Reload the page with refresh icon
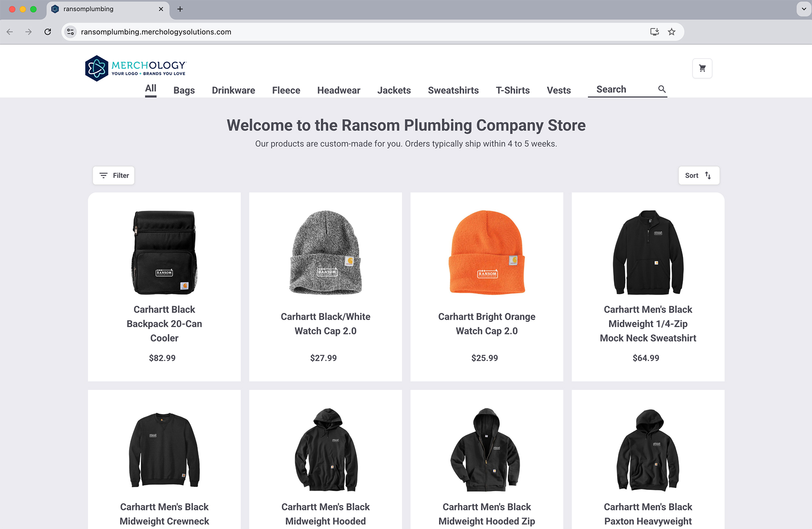Image resolution: width=812 pixels, height=529 pixels. pos(48,32)
